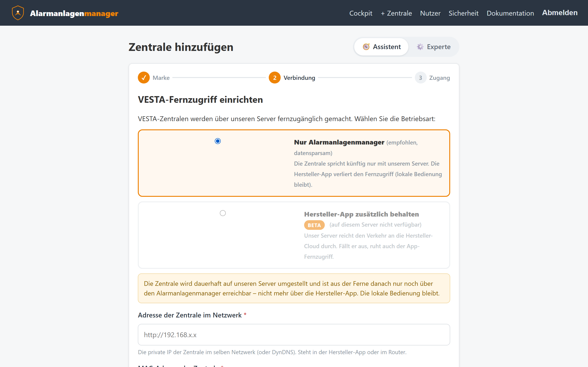Click the compass icon beside Assistent
The height and width of the screenshot is (367, 588).
[x=366, y=47]
